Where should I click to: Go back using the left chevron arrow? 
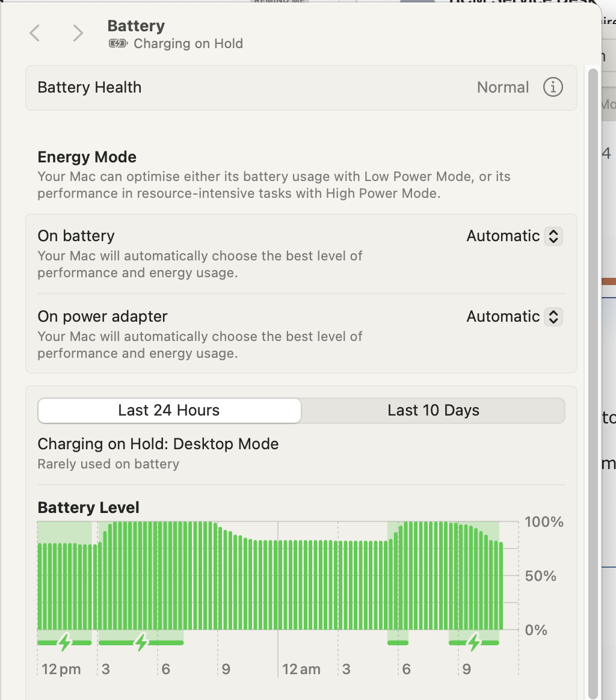coord(34,33)
